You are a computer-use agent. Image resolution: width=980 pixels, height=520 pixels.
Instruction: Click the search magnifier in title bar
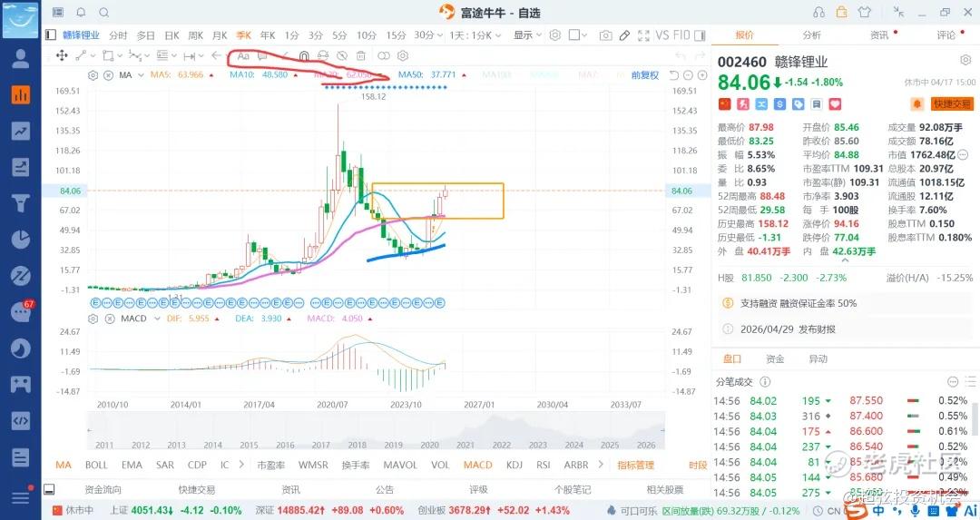[x=104, y=13]
